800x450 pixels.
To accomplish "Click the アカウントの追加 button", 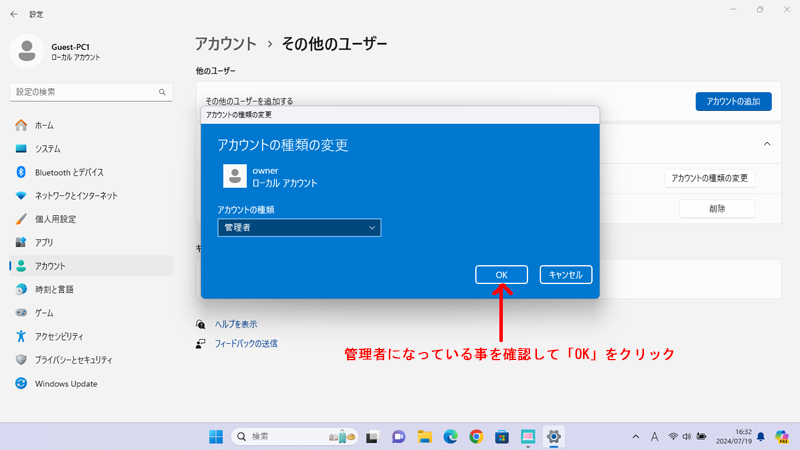I will pyautogui.click(x=733, y=102).
